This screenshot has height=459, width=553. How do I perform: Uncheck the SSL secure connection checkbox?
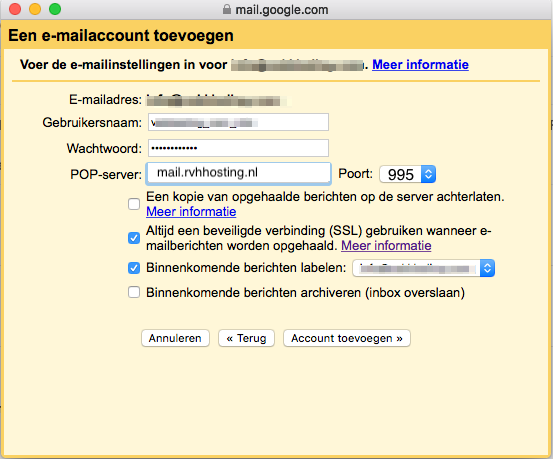(x=134, y=238)
